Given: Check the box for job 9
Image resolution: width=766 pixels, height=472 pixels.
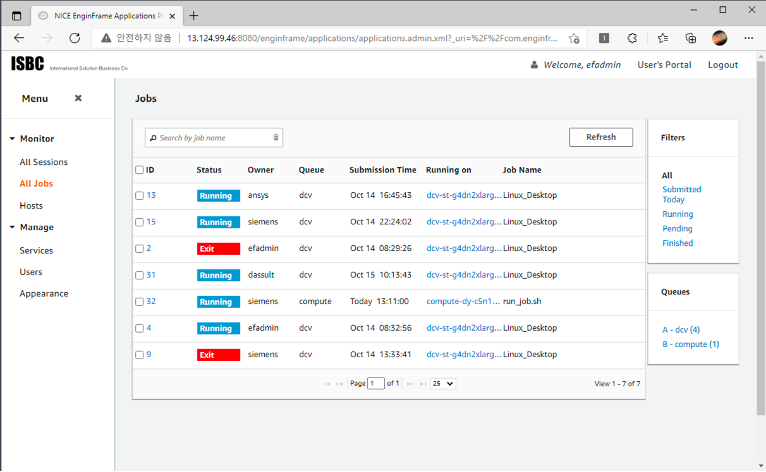Looking at the screenshot, I should point(139,355).
